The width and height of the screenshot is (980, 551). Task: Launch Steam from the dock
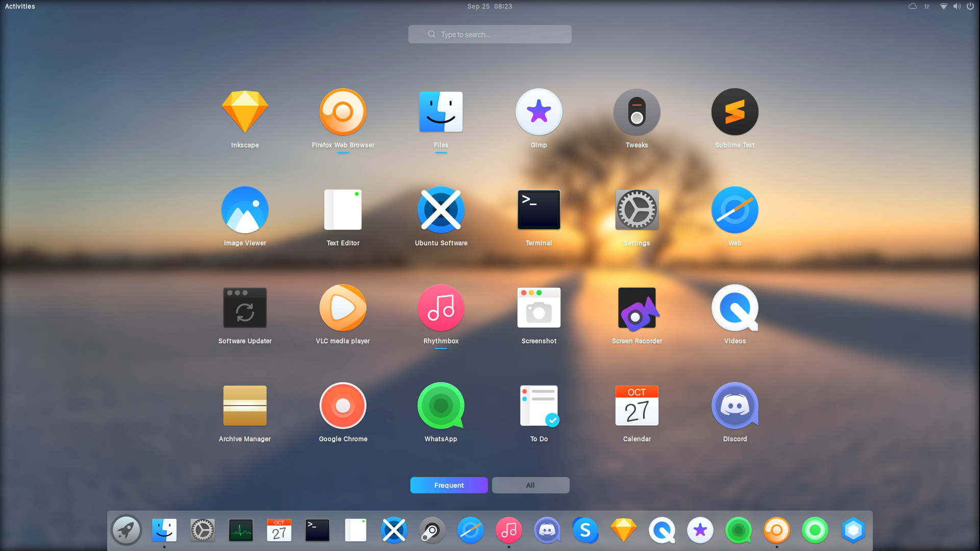[432, 531]
